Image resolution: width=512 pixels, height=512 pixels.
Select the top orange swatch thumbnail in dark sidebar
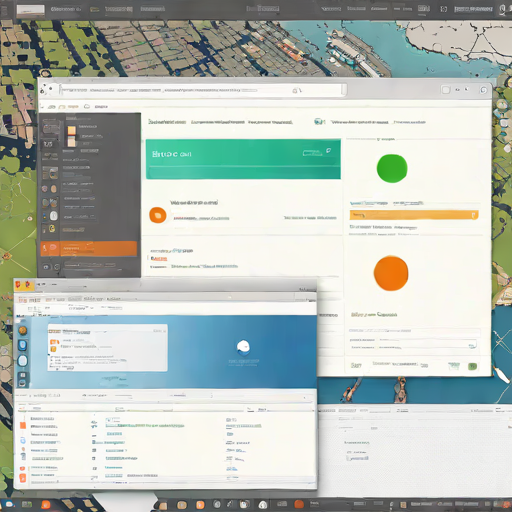point(72,130)
